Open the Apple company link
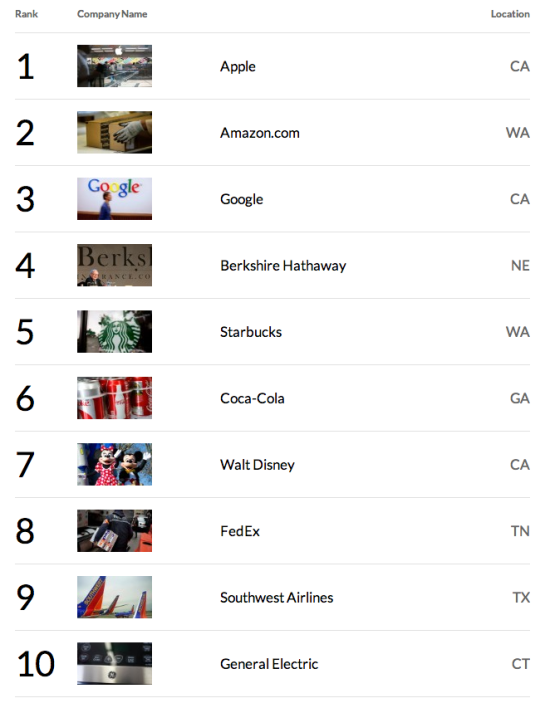540x703 pixels. (x=238, y=66)
